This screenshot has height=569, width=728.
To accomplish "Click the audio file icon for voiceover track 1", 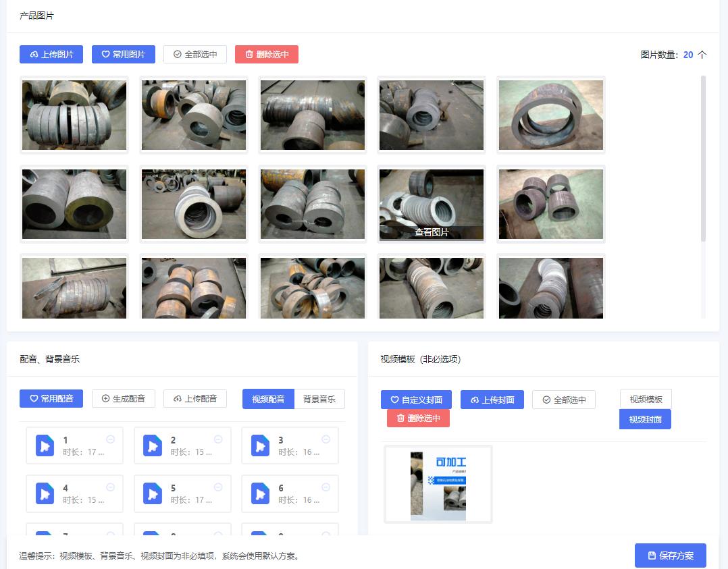I will coord(45,445).
